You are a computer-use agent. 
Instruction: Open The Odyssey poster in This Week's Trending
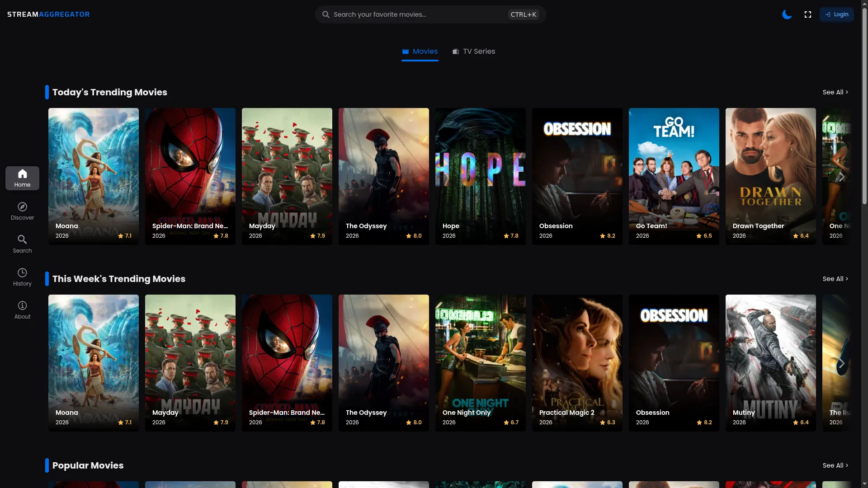click(384, 363)
